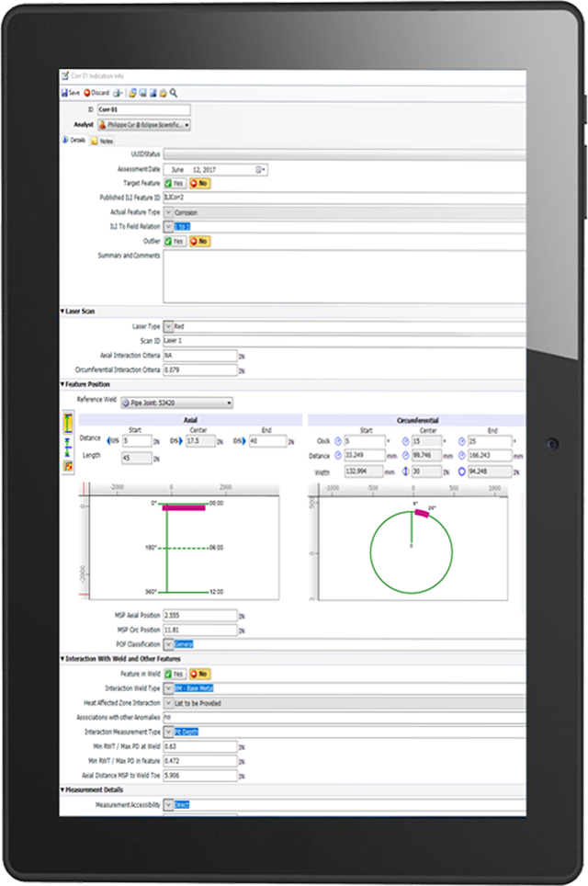This screenshot has height=886, width=588.
Task: Click the MSP Circ Position field
Action: click(x=200, y=630)
